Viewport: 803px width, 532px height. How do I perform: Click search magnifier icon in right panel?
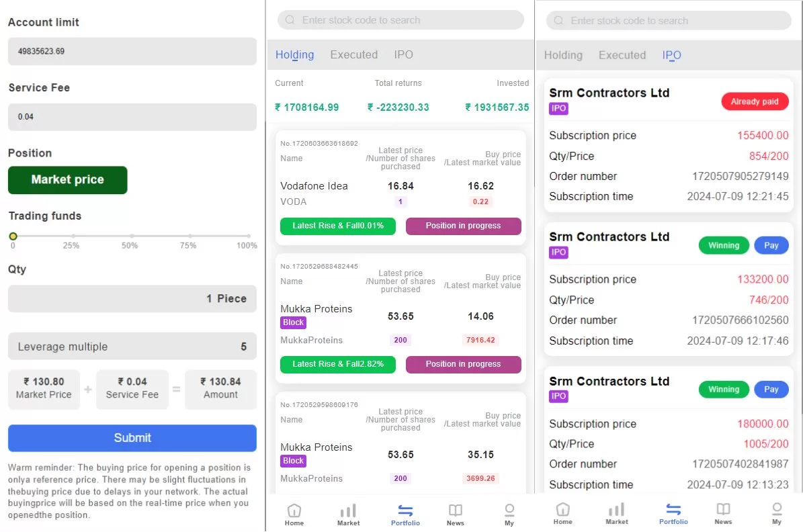point(558,20)
